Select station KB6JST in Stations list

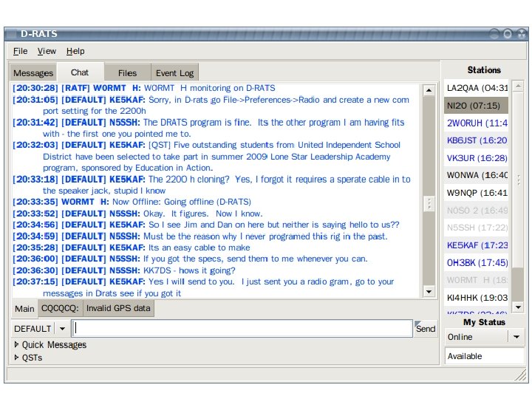pos(477,140)
